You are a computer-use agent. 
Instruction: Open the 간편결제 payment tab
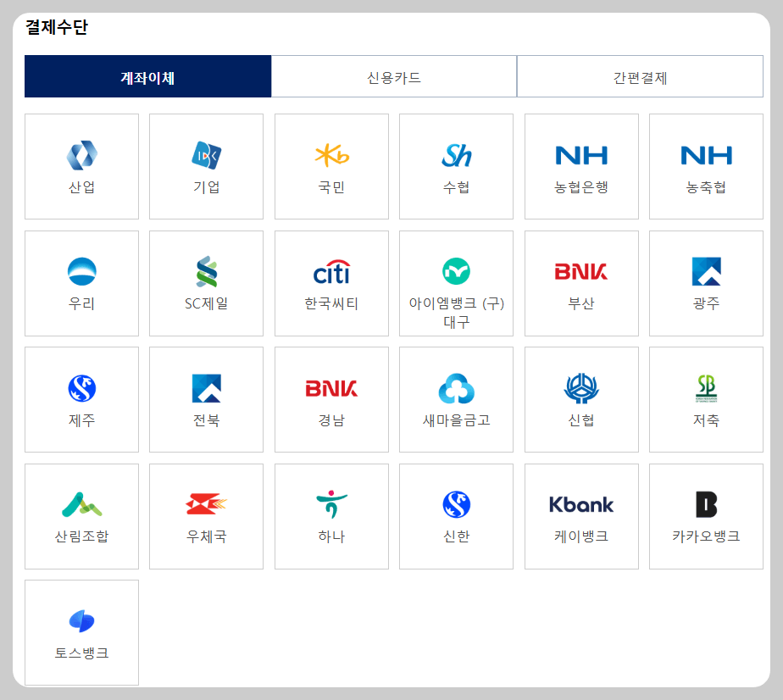click(639, 75)
